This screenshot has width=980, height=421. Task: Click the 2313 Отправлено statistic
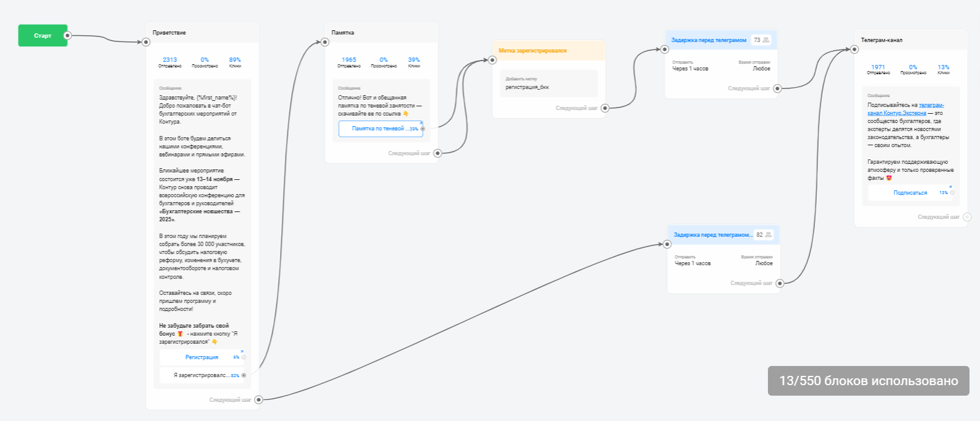tap(170, 62)
